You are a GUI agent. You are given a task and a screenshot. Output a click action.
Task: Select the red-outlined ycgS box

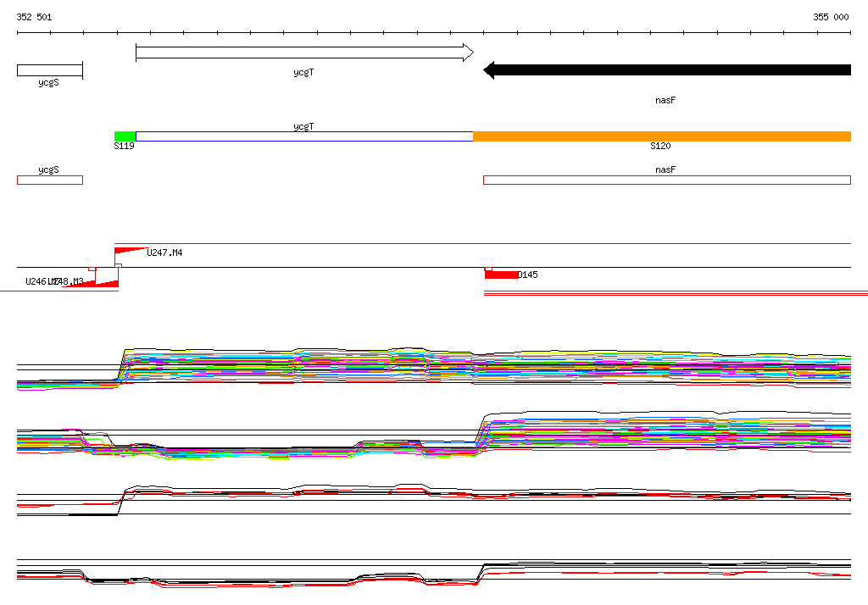pos(50,180)
